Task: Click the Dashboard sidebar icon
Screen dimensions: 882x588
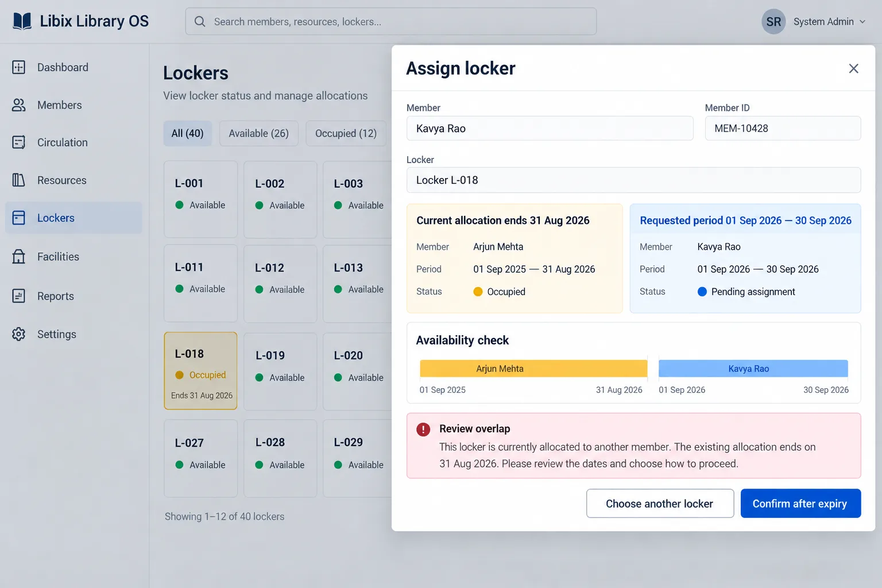Action: (x=19, y=67)
